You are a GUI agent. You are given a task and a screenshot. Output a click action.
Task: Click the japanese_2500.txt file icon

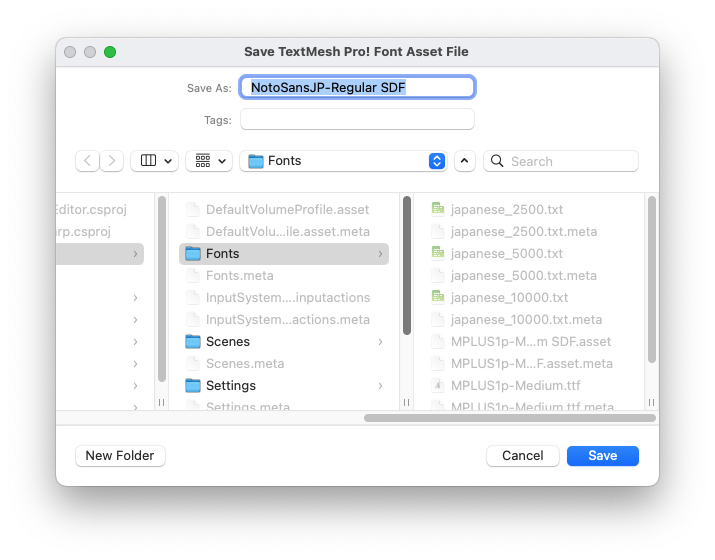pyautogui.click(x=438, y=210)
